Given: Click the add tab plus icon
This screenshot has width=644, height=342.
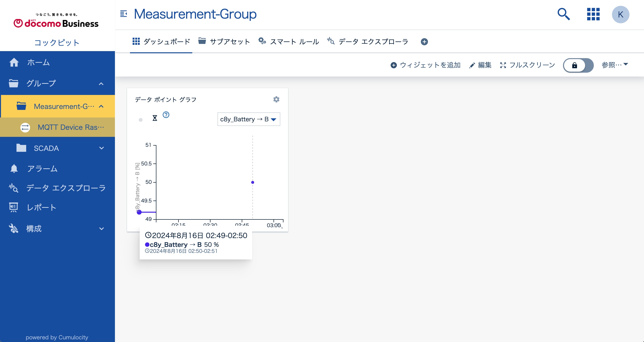Looking at the screenshot, I should click(424, 42).
